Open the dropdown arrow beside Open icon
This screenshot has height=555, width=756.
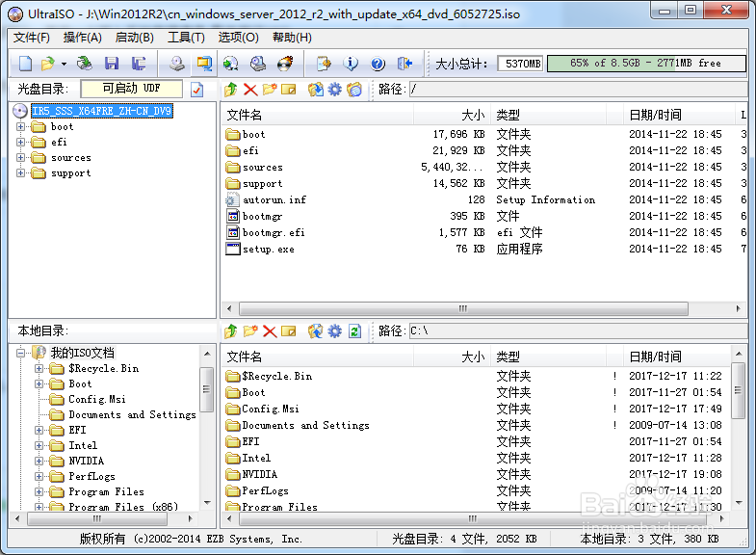[64, 64]
